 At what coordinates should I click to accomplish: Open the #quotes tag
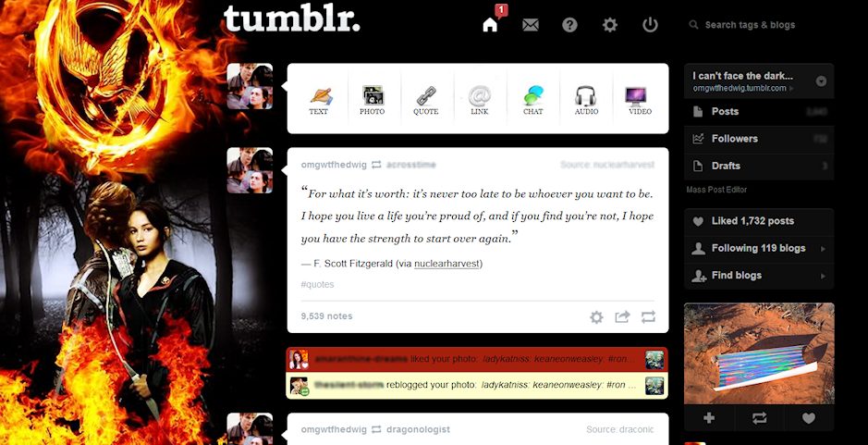tap(317, 284)
